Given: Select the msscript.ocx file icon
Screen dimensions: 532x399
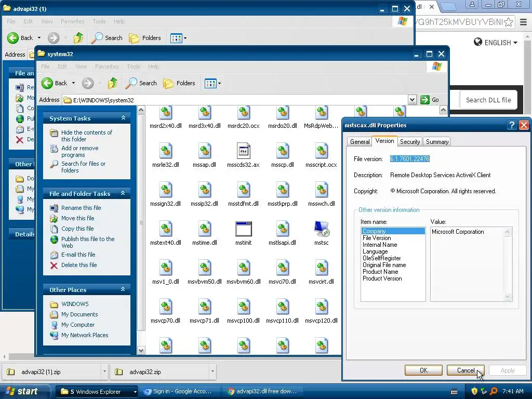Looking at the screenshot, I should pos(321,151).
